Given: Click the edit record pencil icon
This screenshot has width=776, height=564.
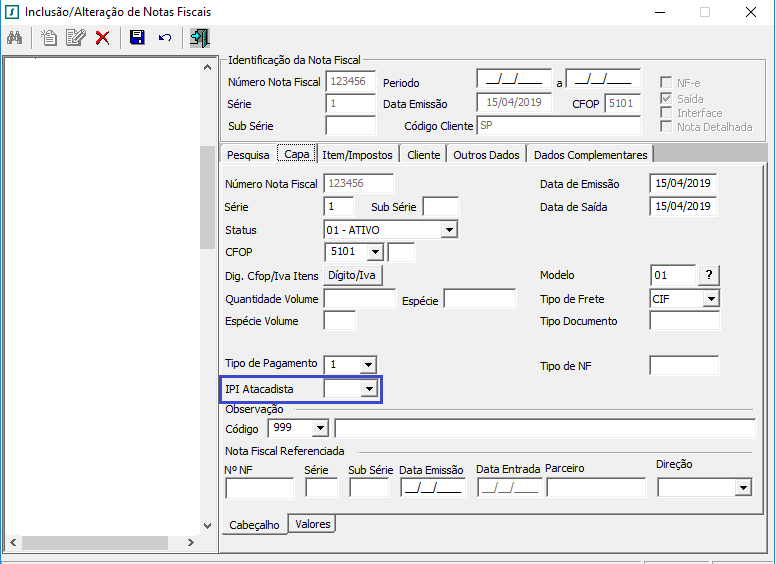Looking at the screenshot, I should click(75, 38).
